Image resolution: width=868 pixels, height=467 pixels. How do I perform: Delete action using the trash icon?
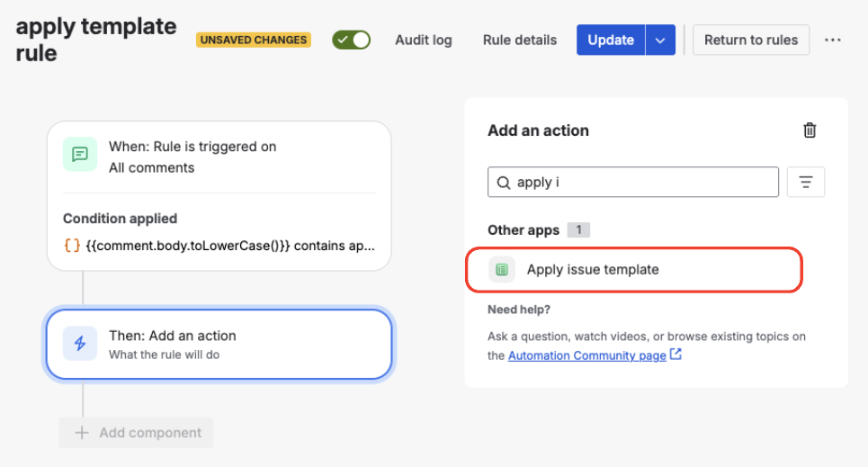810,130
